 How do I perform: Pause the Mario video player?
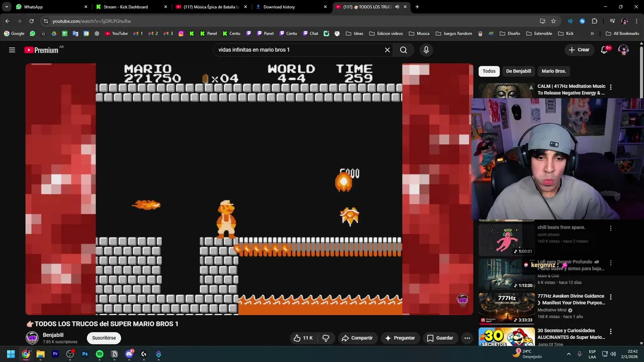pos(249,189)
